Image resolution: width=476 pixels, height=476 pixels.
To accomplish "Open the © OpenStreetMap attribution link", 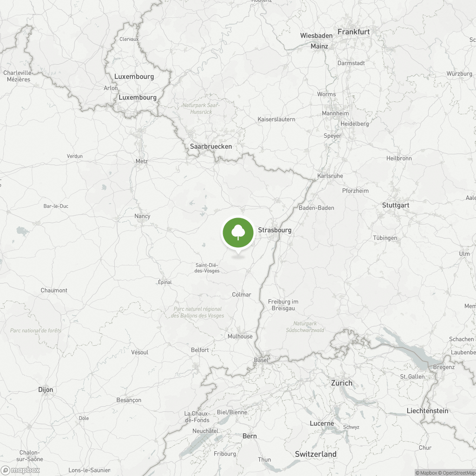I will [456, 473].
